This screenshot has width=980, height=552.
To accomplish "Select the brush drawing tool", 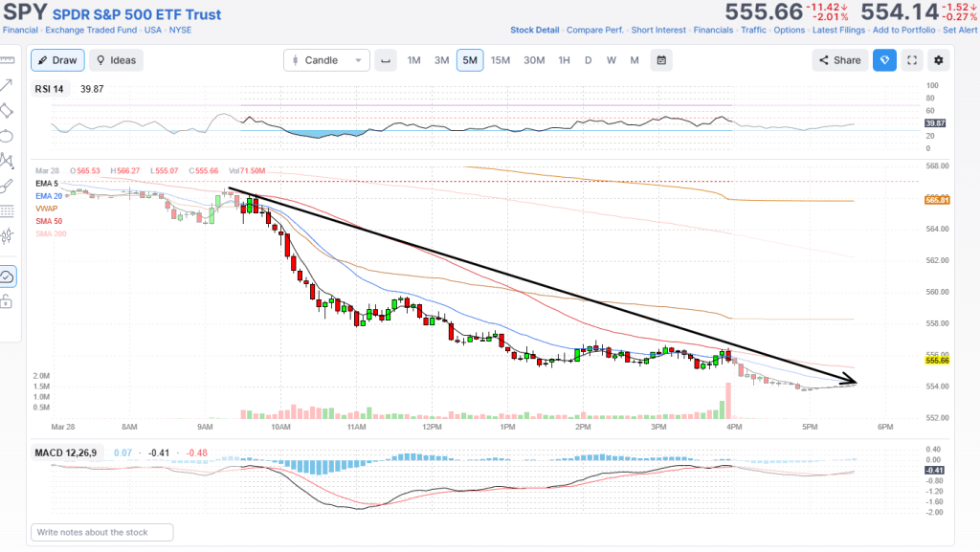I will (7, 185).
